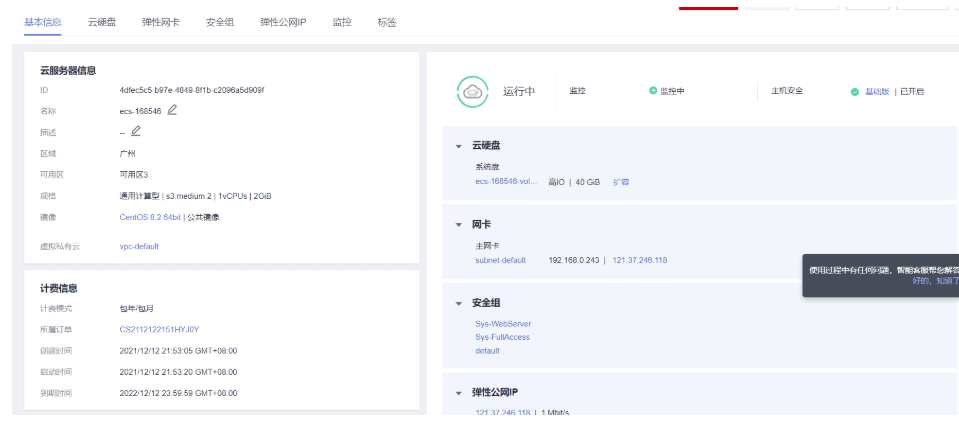Click expiry time 2022/12/12 23:59:59
Image resolution: width=959 pixels, height=446 pixels.
178,393
